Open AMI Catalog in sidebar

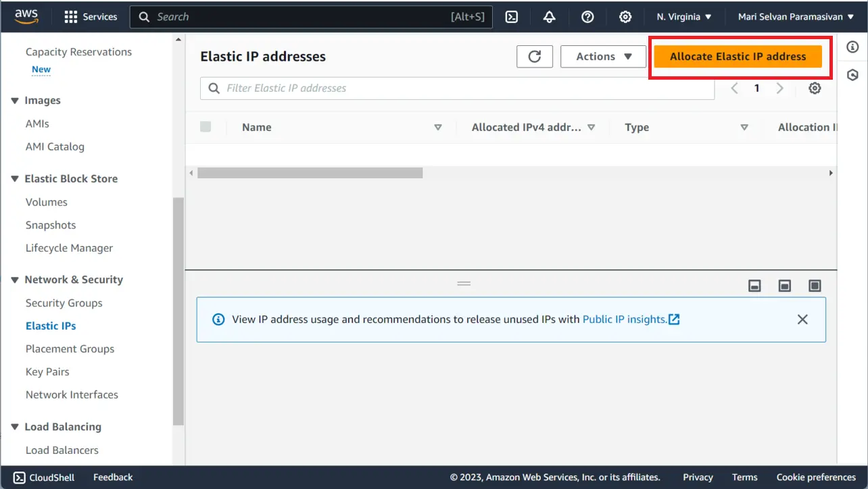(55, 147)
